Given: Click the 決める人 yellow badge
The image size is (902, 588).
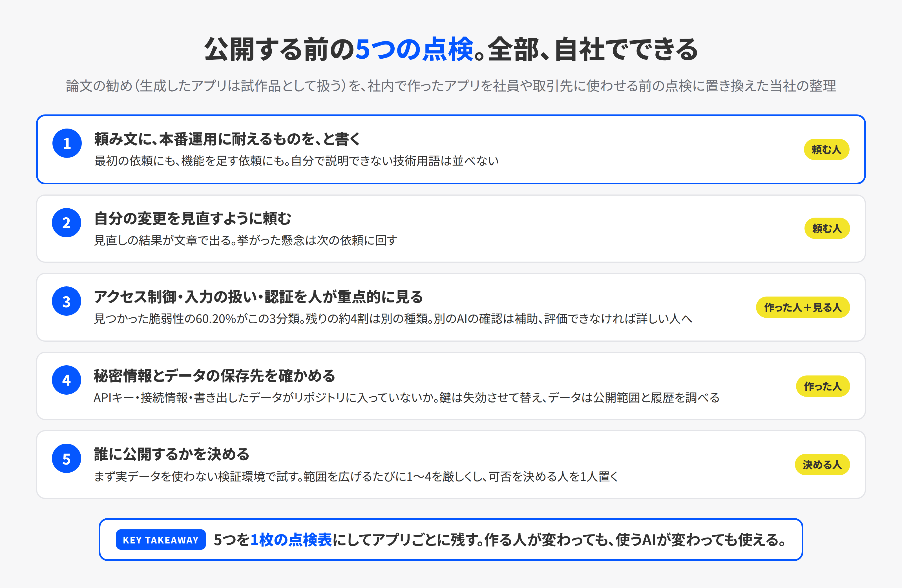Looking at the screenshot, I should [x=823, y=465].
